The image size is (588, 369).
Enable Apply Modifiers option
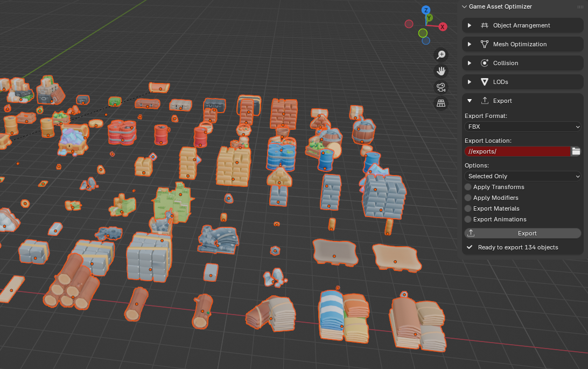click(468, 198)
